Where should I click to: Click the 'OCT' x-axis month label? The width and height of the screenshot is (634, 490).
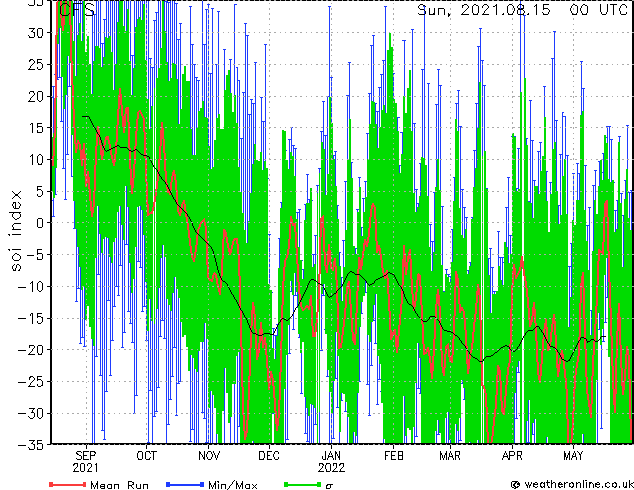pos(146,456)
